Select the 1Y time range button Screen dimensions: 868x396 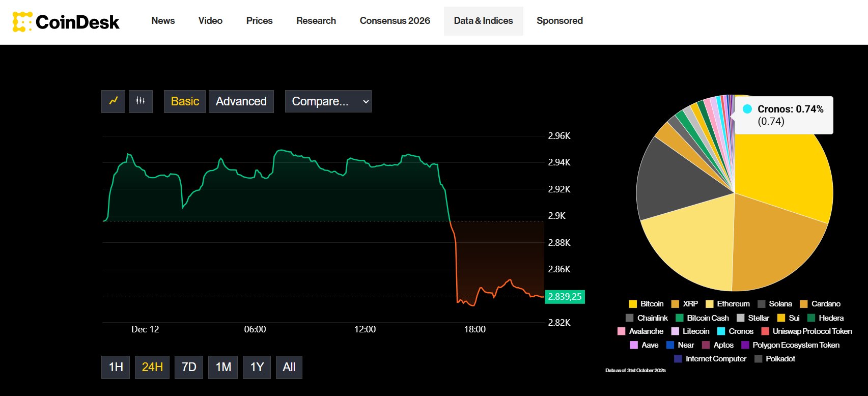pyautogui.click(x=257, y=367)
